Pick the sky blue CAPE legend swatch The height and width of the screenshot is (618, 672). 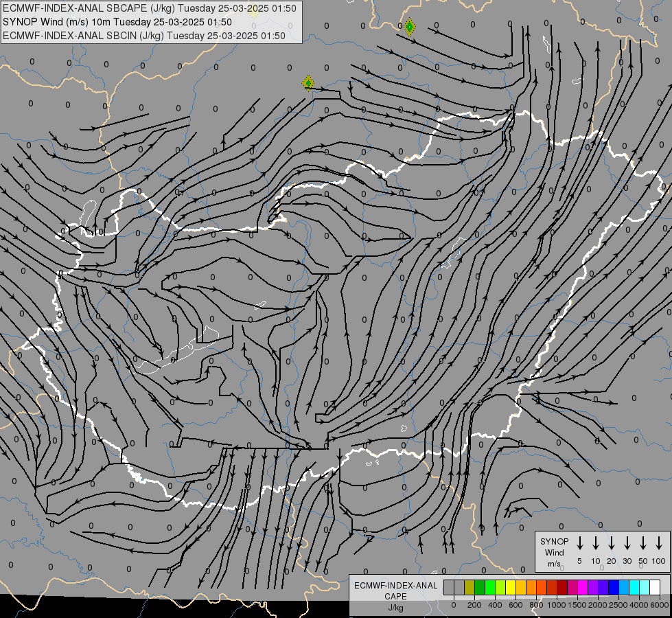pyautogui.click(x=623, y=587)
